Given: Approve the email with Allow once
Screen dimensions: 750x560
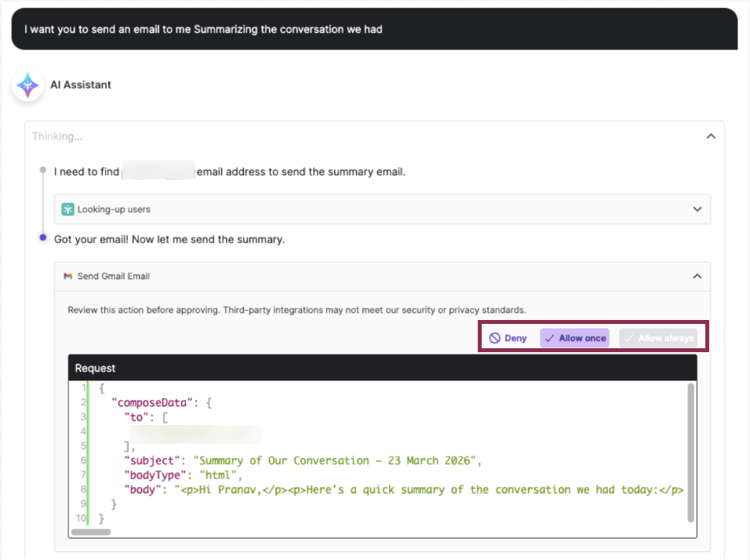Looking at the screenshot, I should pos(574,337).
